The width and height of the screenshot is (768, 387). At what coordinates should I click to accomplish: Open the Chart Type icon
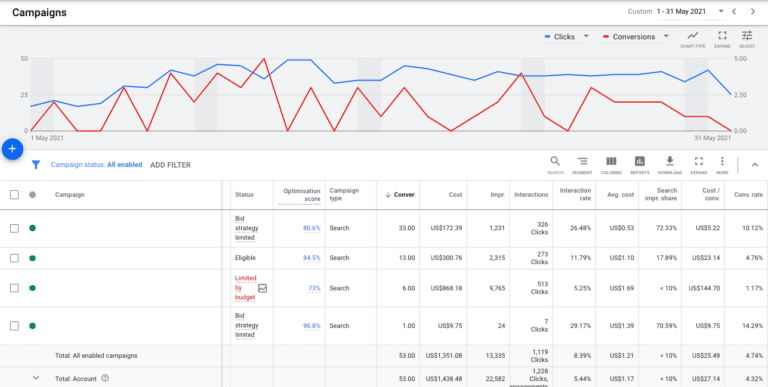pos(693,35)
